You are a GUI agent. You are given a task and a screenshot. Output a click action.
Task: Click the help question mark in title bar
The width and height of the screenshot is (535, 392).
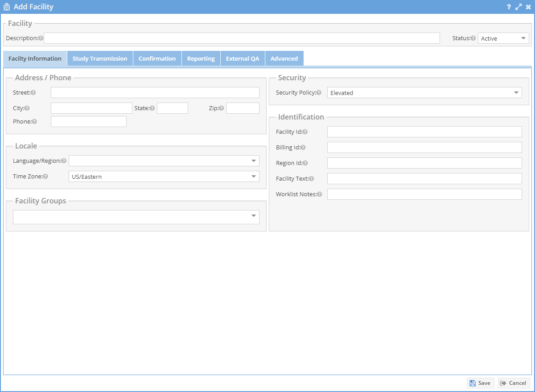pyautogui.click(x=509, y=7)
